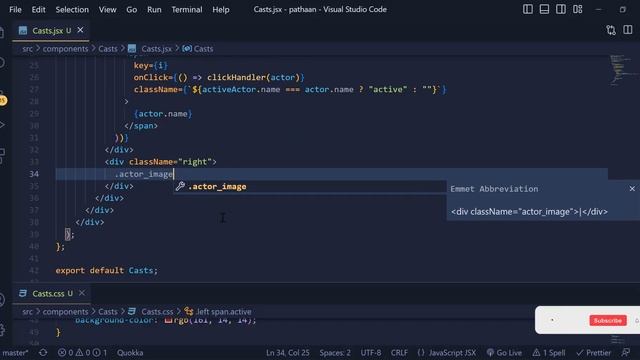
Task: Click CRLF end of line setting
Action: click(x=399, y=352)
